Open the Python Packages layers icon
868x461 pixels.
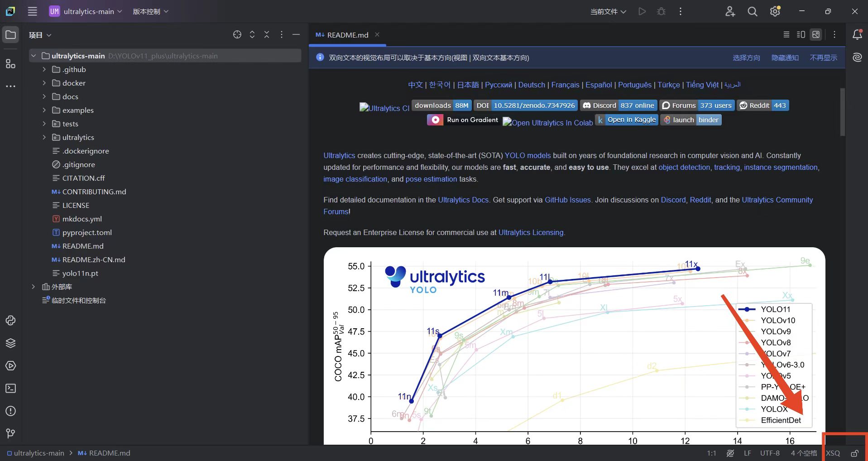(x=10, y=343)
